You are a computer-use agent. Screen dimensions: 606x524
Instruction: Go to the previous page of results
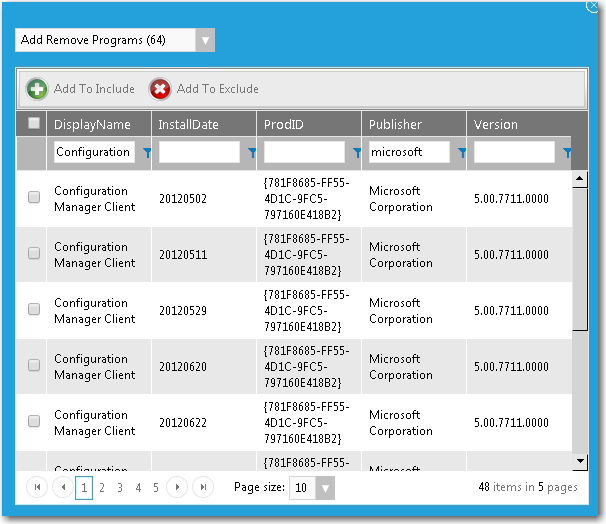pos(63,487)
